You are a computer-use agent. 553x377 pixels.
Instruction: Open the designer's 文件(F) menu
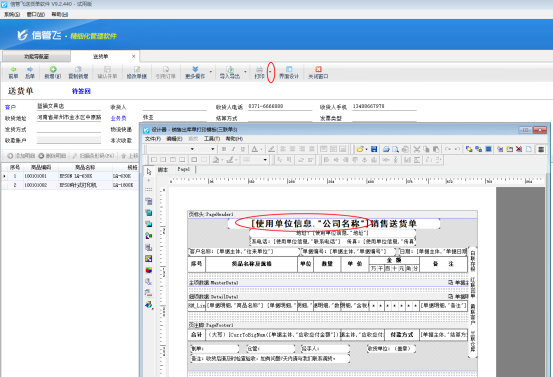pyautogui.click(x=153, y=139)
